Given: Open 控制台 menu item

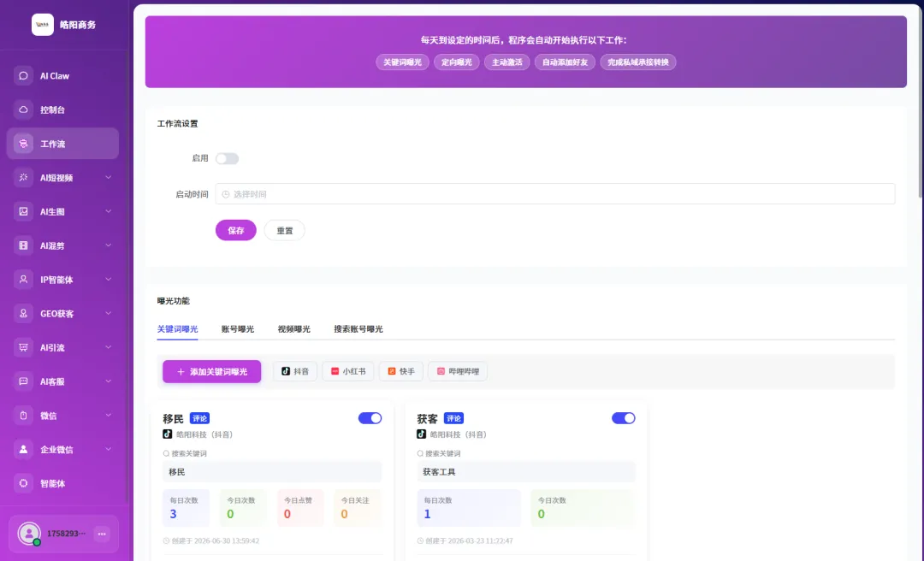Looking at the screenshot, I should point(62,109).
